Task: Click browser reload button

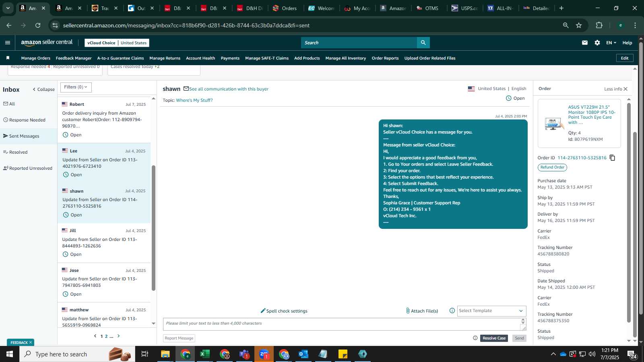Action: point(38,25)
